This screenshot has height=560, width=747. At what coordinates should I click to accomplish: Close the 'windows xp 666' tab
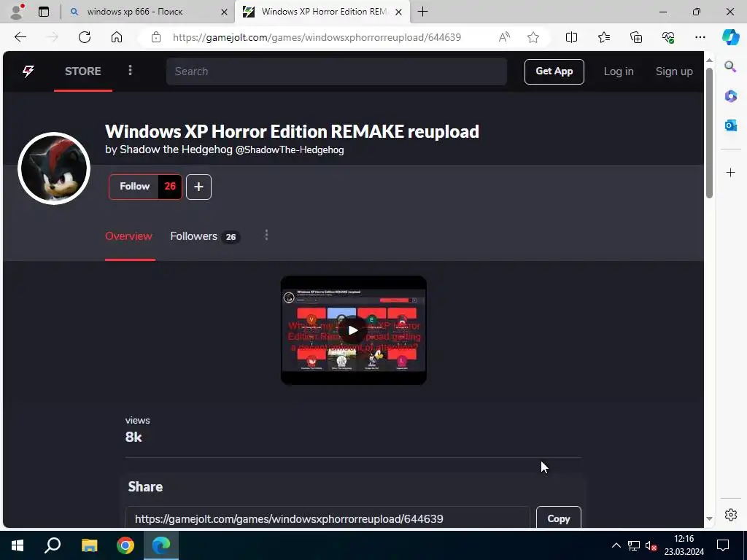(x=225, y=12)
